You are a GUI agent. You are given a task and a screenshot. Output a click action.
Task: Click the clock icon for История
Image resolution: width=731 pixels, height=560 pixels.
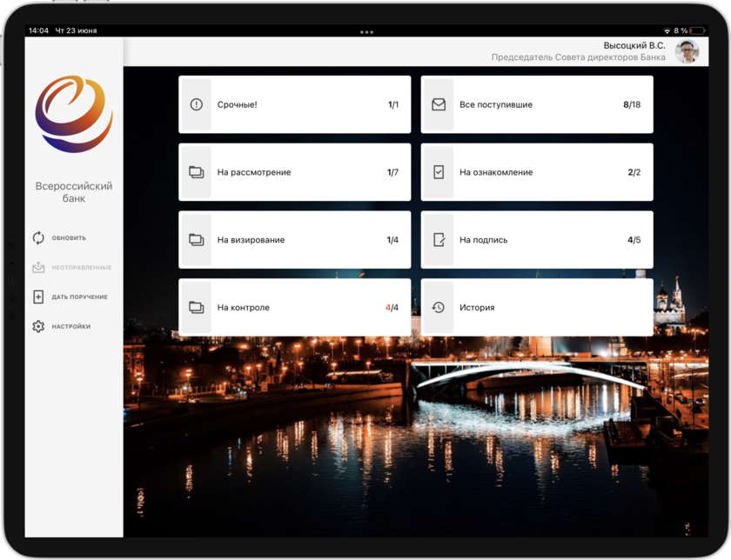[439, 307]
